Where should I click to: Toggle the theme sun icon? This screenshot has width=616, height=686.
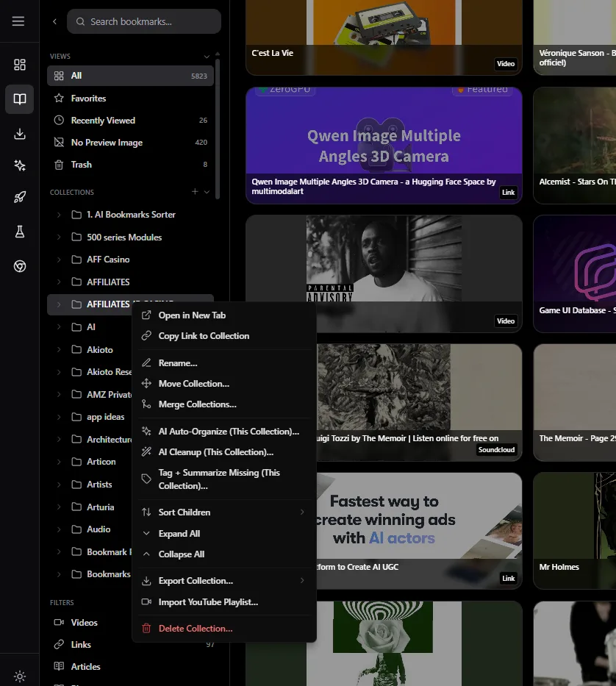coord(20,676)
